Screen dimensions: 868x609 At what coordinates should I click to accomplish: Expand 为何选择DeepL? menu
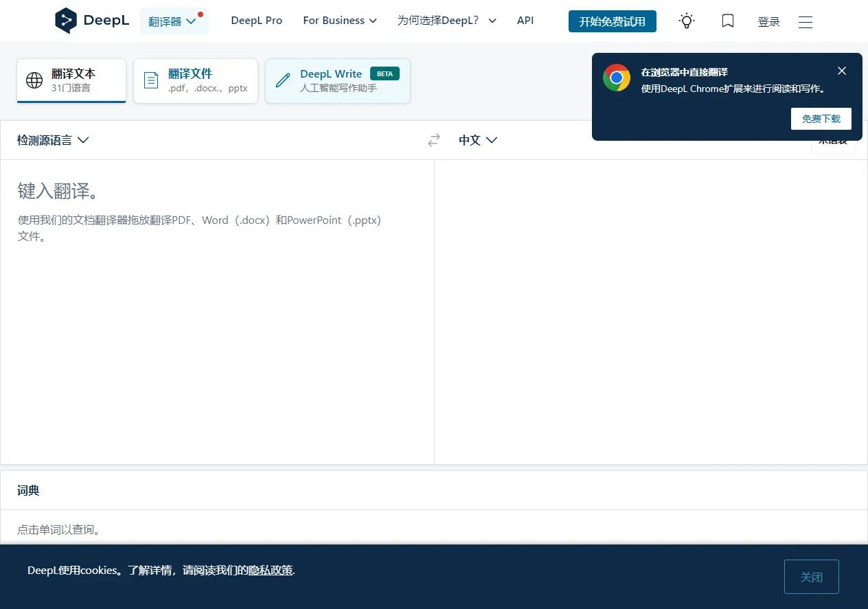(x=446, y=21)
